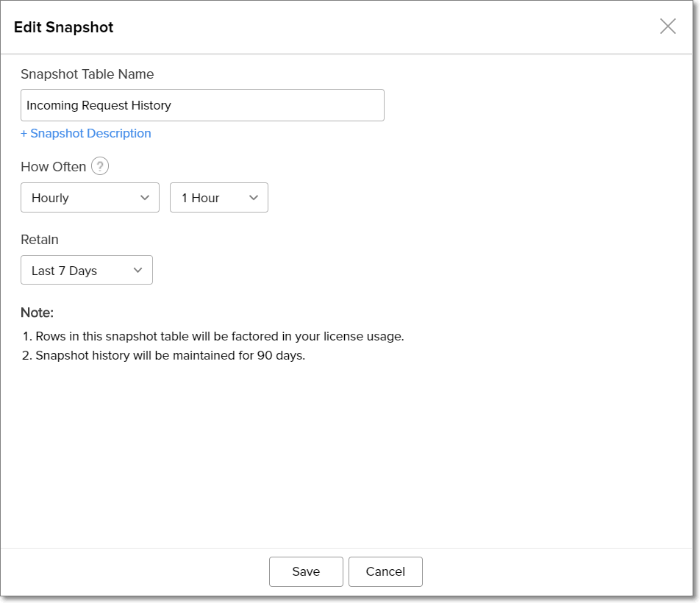Click the Incoming Request History text
This screenshot has height=603, width=700.
click(99, 105)
